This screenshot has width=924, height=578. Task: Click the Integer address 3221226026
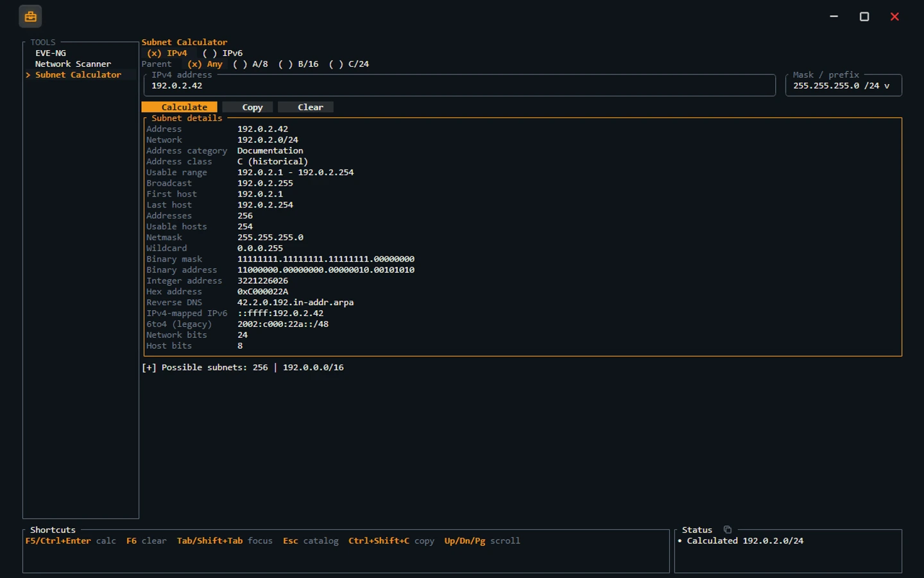coord(262,281)
